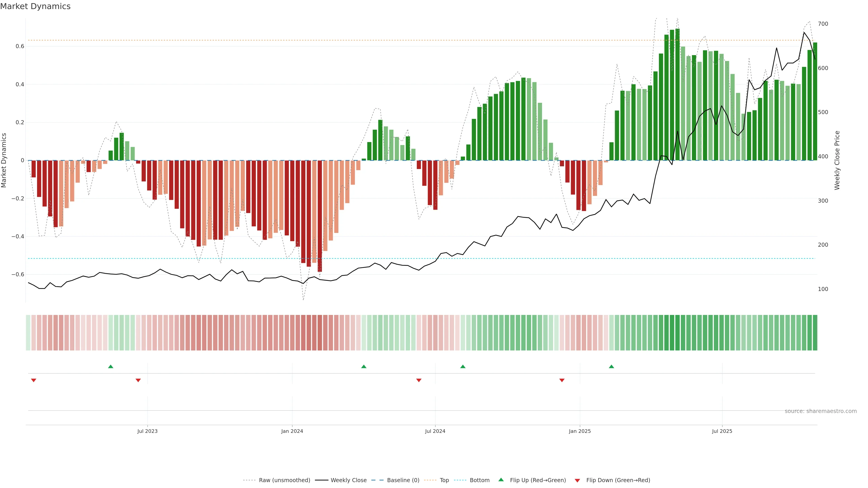Toggle the Top threshold legend entry
The width and height of the screenshot is (868, 488).
click(444, 480)
